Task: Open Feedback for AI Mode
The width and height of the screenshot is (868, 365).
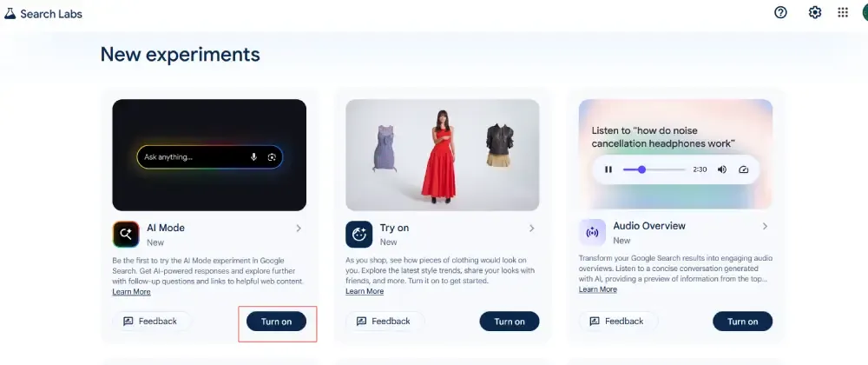Action: pyautogui.click(x=151, y=322)
